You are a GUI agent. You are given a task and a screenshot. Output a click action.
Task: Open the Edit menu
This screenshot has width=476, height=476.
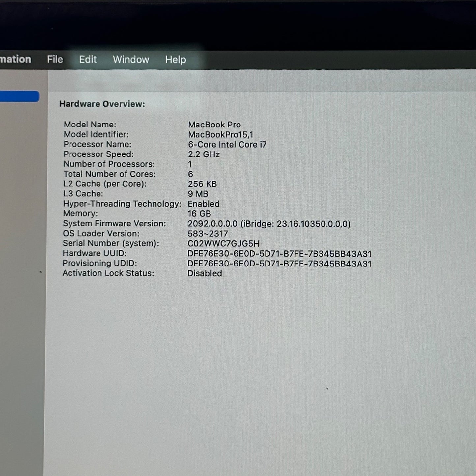[x=88, y=59]
